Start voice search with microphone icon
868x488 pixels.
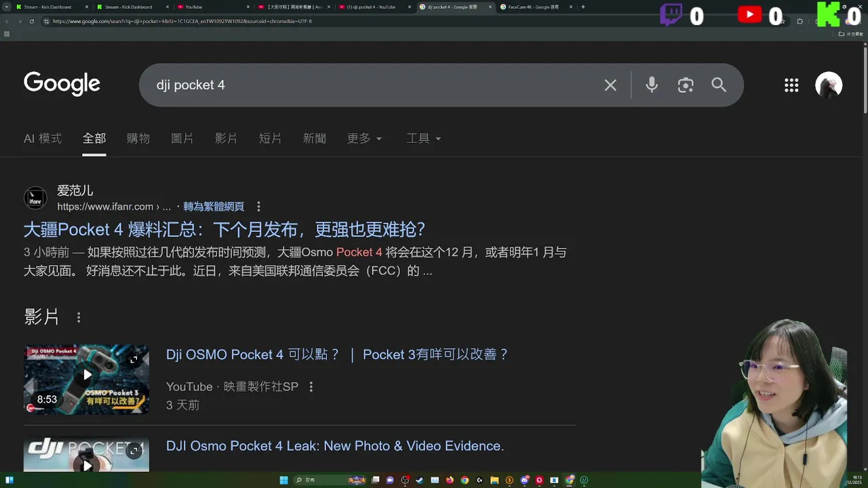tap(652, 85)
